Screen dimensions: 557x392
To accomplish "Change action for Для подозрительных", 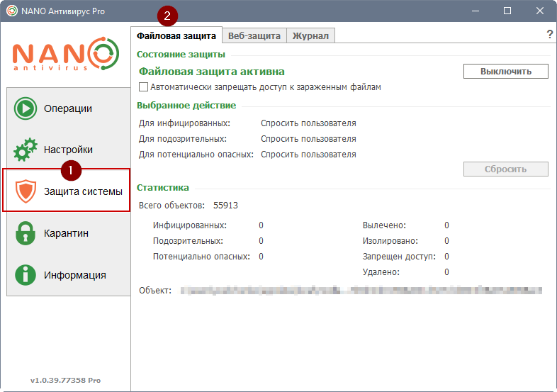I will coord(308,139).
